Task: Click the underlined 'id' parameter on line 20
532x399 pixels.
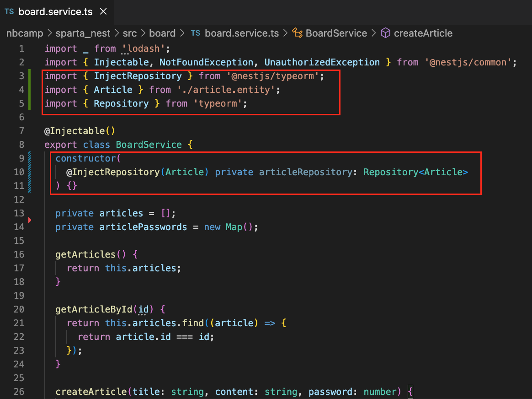Action: tap(143, 309)
